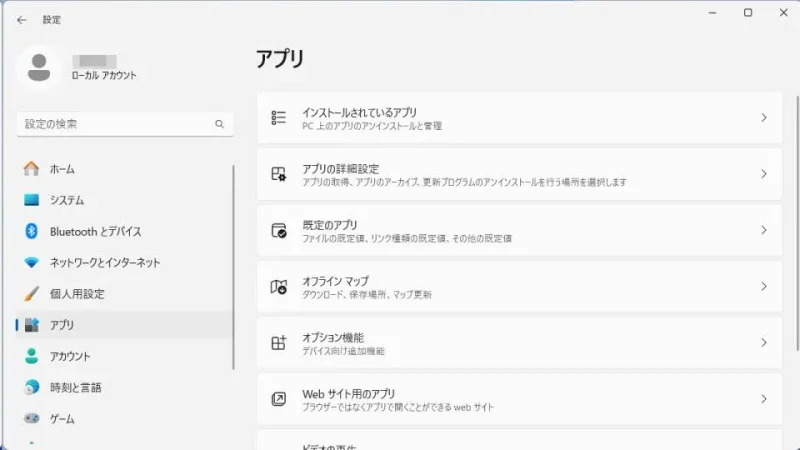
Task: Click the local account profile avatar
Action: pyautogui.click(x=39, y=68)
